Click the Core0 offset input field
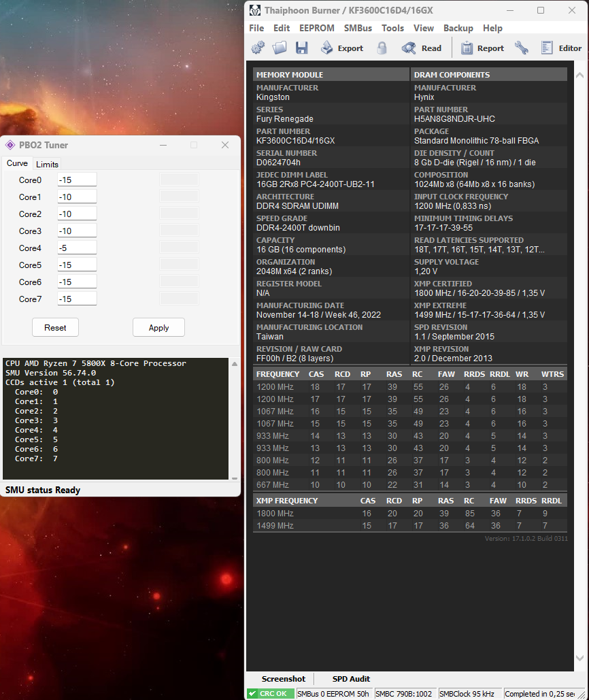The image size is (589, 700). click(x=77, y=180)
